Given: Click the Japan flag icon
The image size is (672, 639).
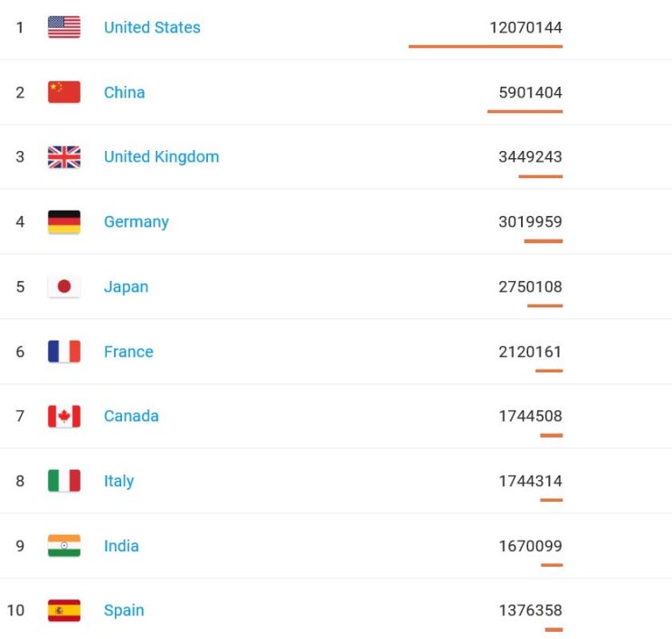Looking at the screenshot, I should tap(64, 287).
